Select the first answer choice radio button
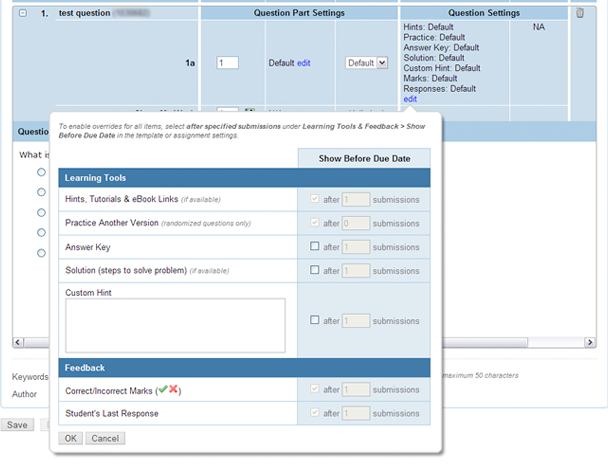Image resolution: width=608 pixels, height=465 pixels. tap(42, 172)
